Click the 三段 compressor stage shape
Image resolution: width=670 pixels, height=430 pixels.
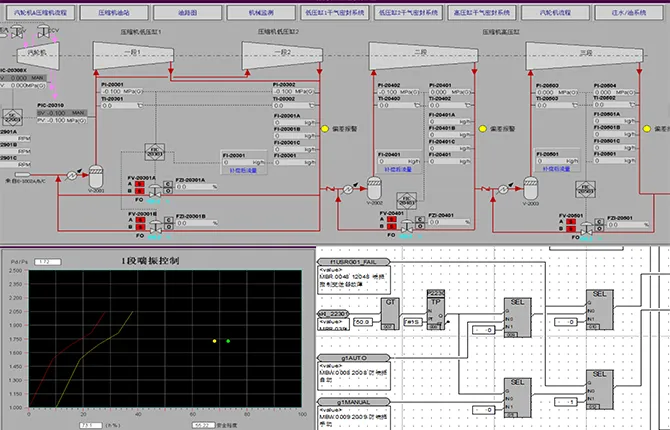pyautogui.click(x=584, y=56)
